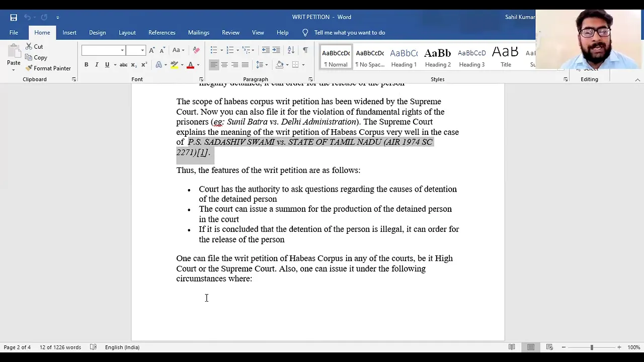Viewport: 644px width, 362px height.
Task: Apply paragraph shading
Action: coord(280,65)
